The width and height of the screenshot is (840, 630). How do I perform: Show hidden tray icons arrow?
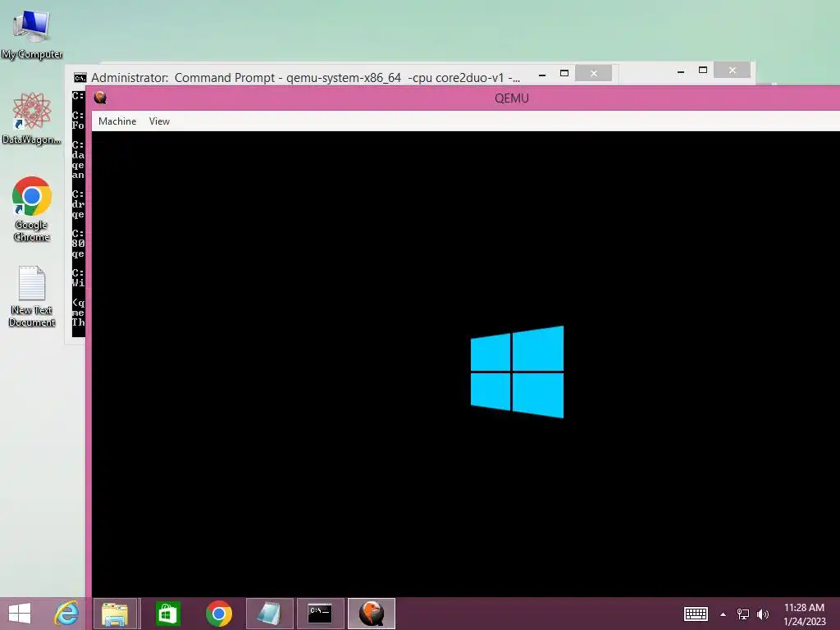723,614
